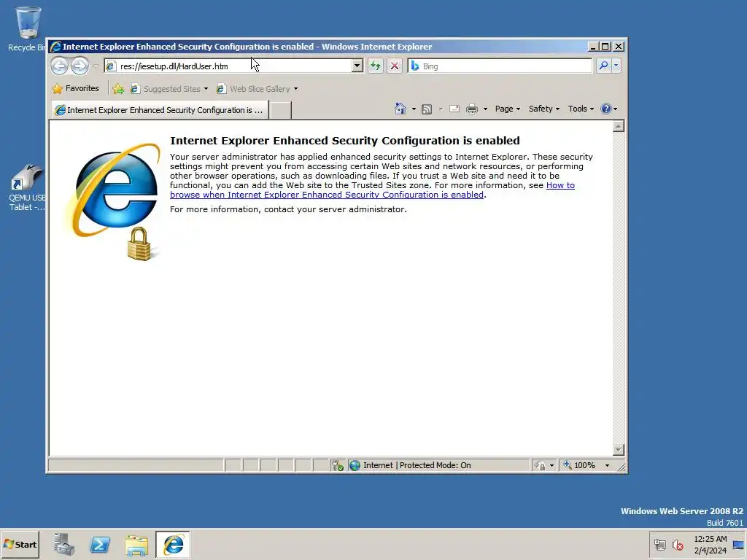Expand the zoom level dropdown arrow
The width and height of the screenshot is (747, 560).
click(x=607, y=465)
